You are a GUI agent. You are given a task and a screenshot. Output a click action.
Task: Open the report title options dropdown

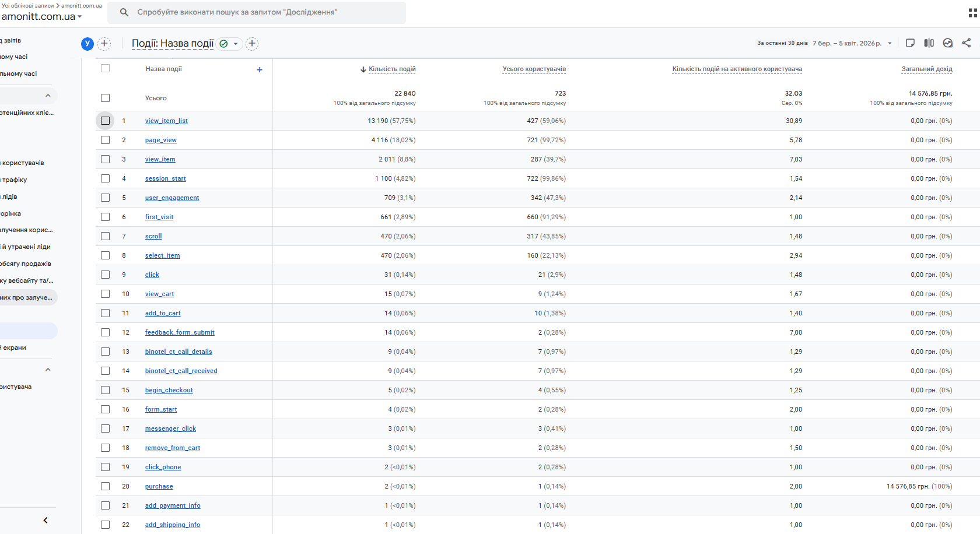[x=236, y=44]
